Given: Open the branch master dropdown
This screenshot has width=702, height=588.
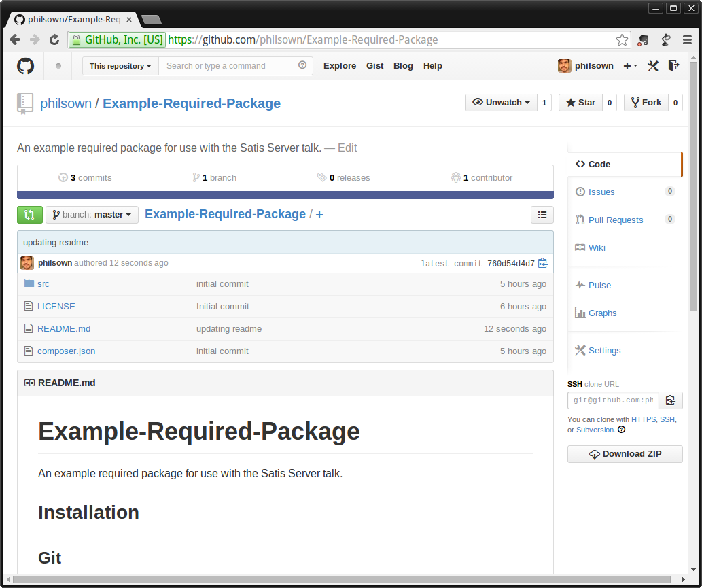Looking at the screenshot, I should pos(92,215).
